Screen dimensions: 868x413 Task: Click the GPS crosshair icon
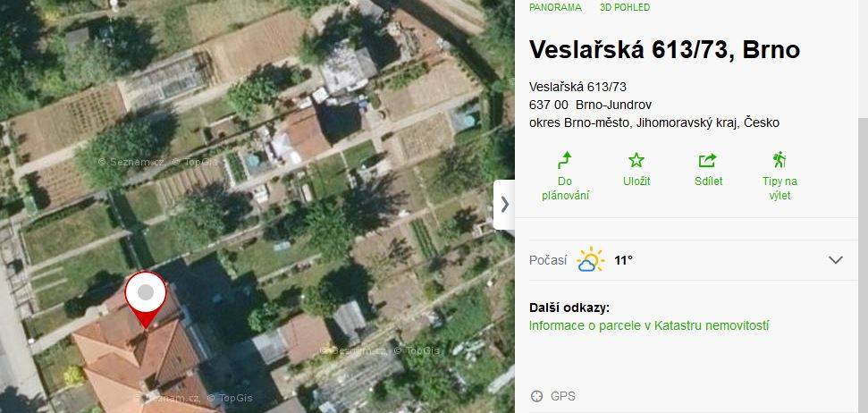536,396
